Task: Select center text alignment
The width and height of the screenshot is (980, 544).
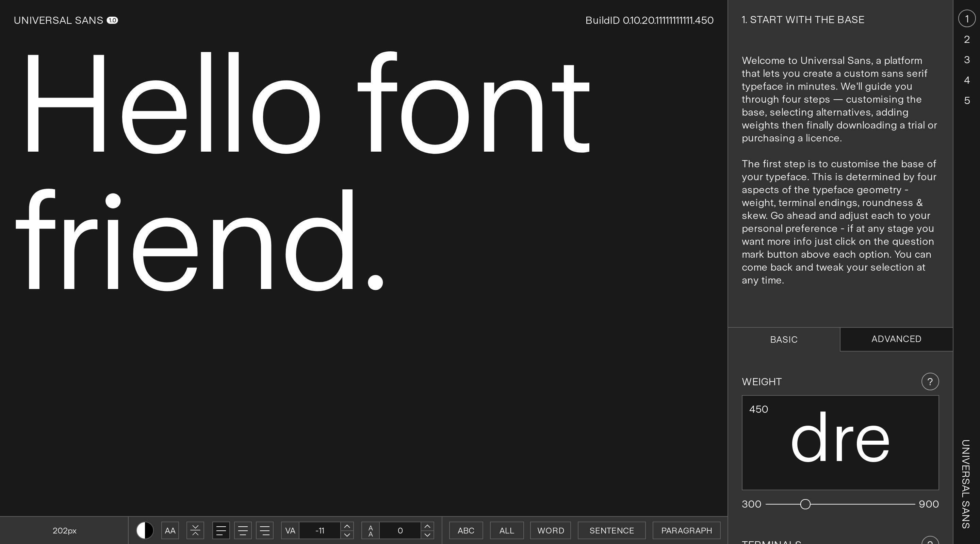Action: point(243,530)
